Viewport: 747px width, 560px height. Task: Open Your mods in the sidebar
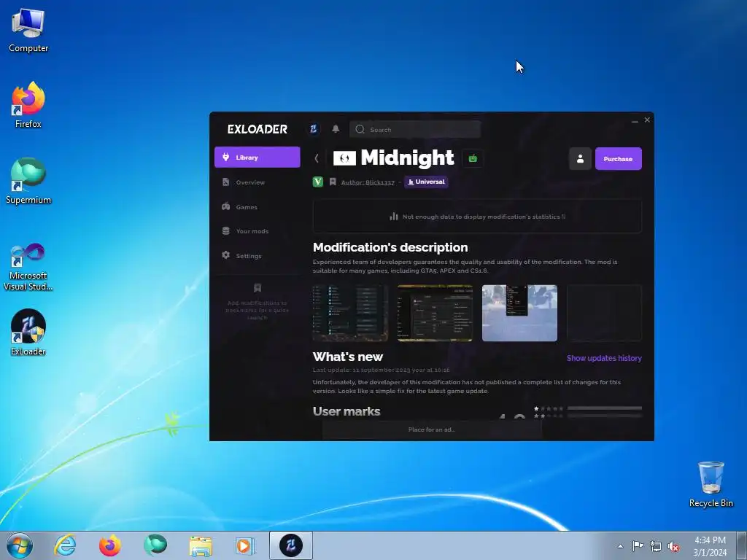point(258,231)
